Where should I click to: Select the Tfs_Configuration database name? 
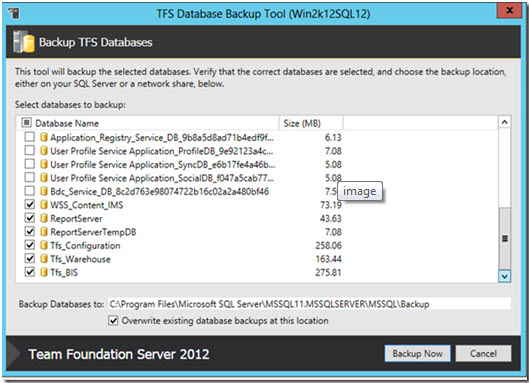[x=85, y=246]
